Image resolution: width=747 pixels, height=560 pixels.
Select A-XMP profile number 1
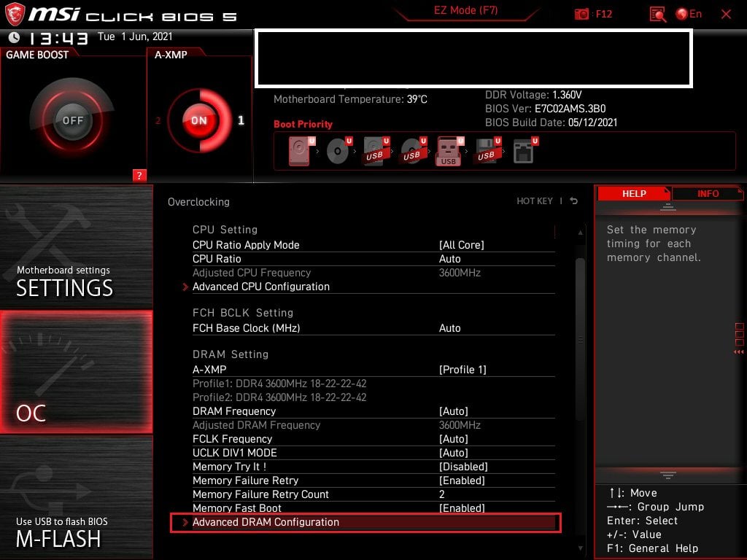[x=241, y=120]
